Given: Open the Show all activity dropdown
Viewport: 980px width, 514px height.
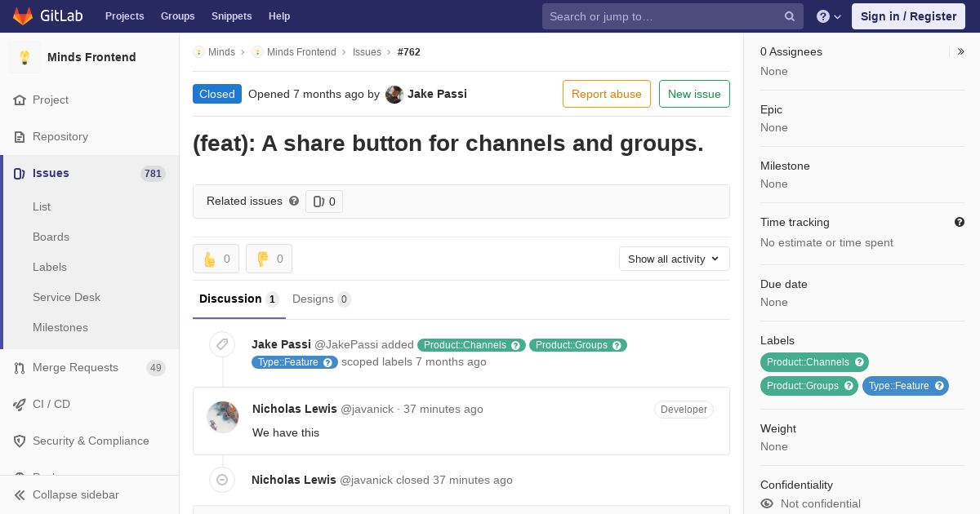Looking at the screenshot, I should click(675, 259).
